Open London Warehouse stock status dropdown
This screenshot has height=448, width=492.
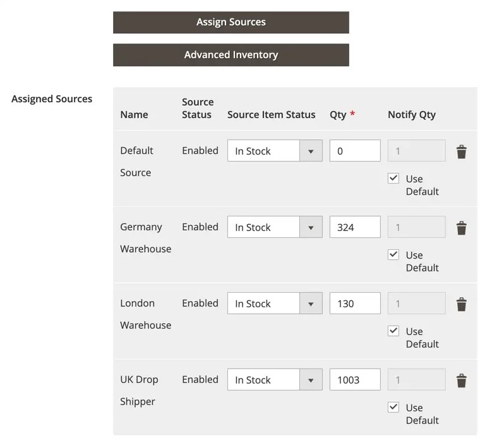tap(275, 304)
